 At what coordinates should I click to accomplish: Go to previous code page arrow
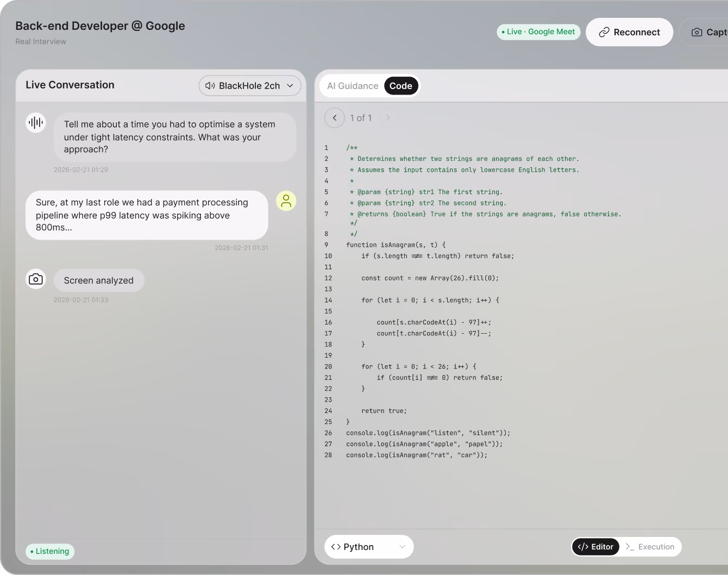[x=335, y=118]
